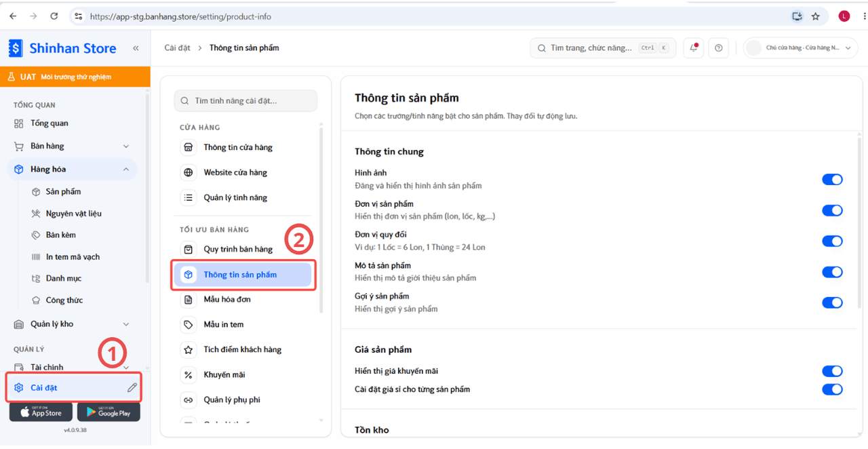The image size is (868, 449).
Task: Disable the Đơn vị quy đổi toggle
Action: (x=832, y=241)
